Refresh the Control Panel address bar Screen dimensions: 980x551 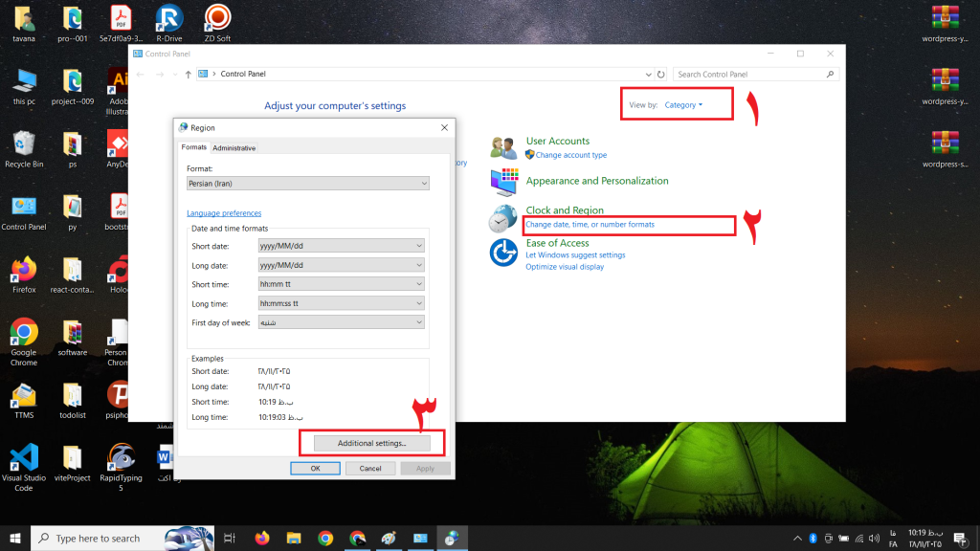660,75
